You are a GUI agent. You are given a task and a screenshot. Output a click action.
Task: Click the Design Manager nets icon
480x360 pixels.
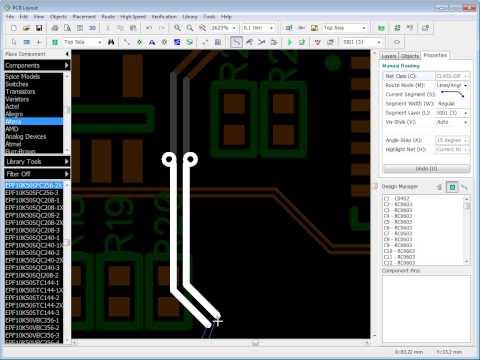tap(464, 187)
